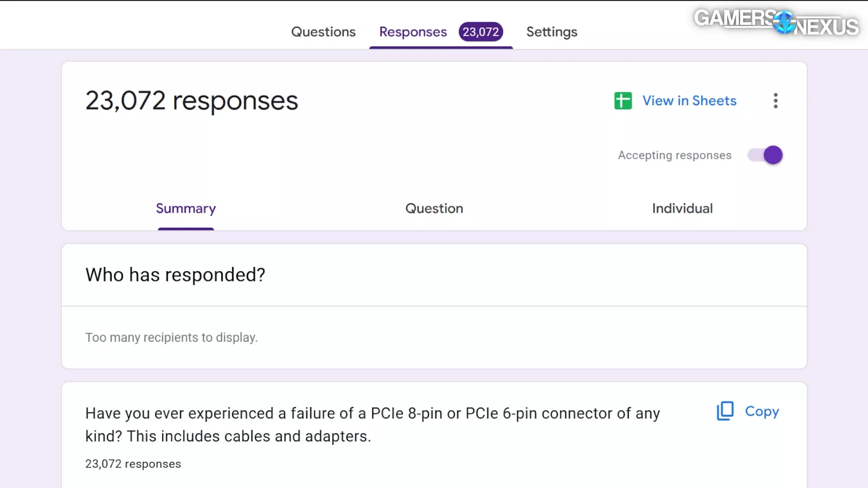This screenshot has height=488, width=868.
Task: Open the Settings tab
Action: pos(552,32)
